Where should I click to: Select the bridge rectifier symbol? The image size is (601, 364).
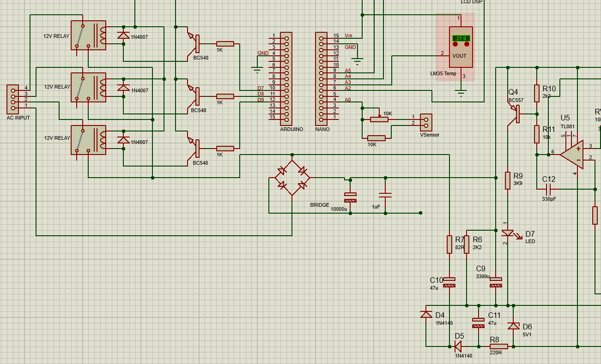tap(291, 178)
